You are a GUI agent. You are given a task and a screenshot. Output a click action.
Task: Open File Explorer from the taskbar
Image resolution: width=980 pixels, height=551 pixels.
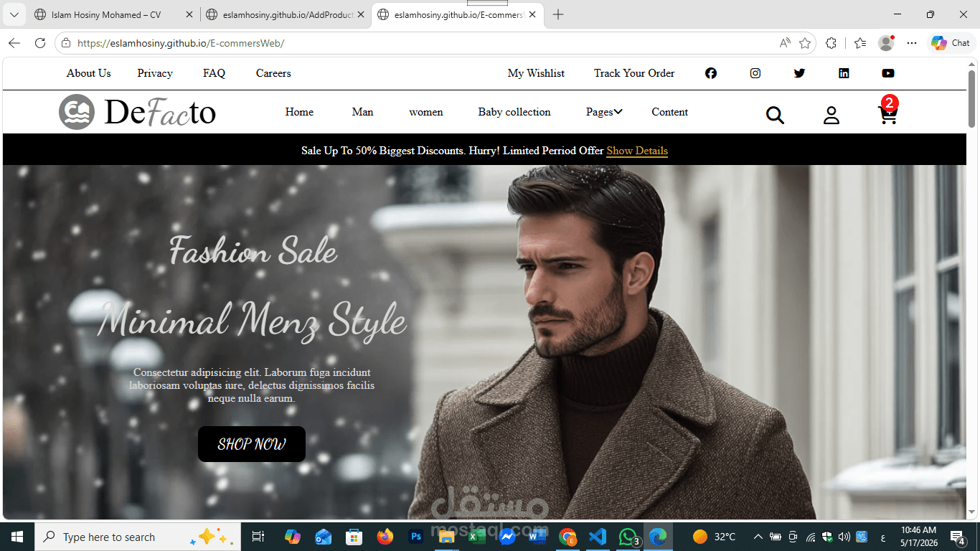point(446,537)
